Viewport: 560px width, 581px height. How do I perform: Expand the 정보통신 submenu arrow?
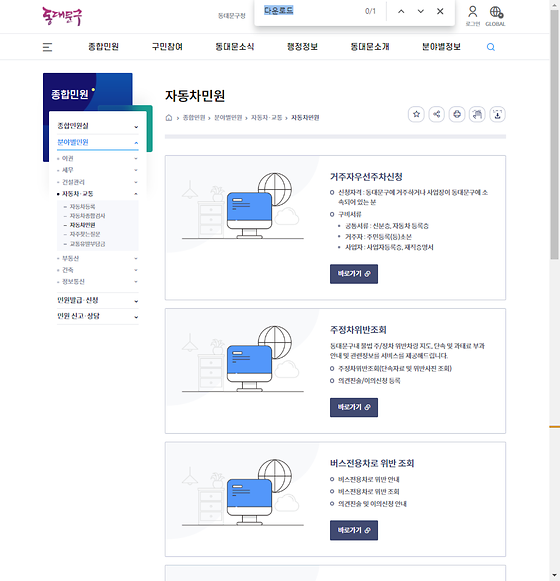click(136, 282)
